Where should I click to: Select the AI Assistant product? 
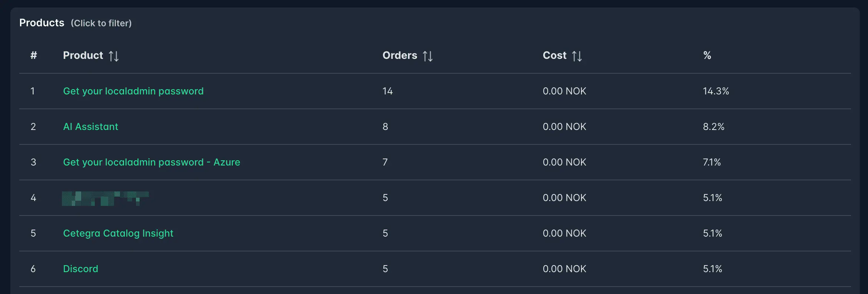[90, 127]
